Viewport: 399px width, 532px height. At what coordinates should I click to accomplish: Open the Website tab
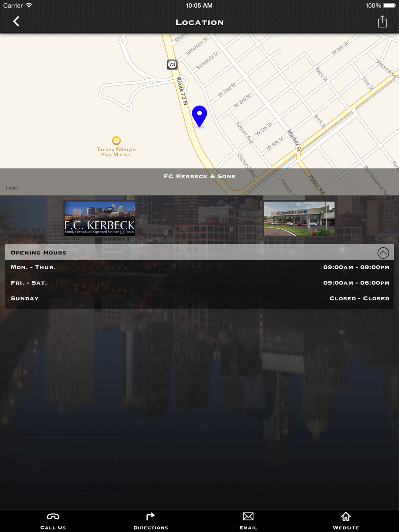click(x=346, y=521)
